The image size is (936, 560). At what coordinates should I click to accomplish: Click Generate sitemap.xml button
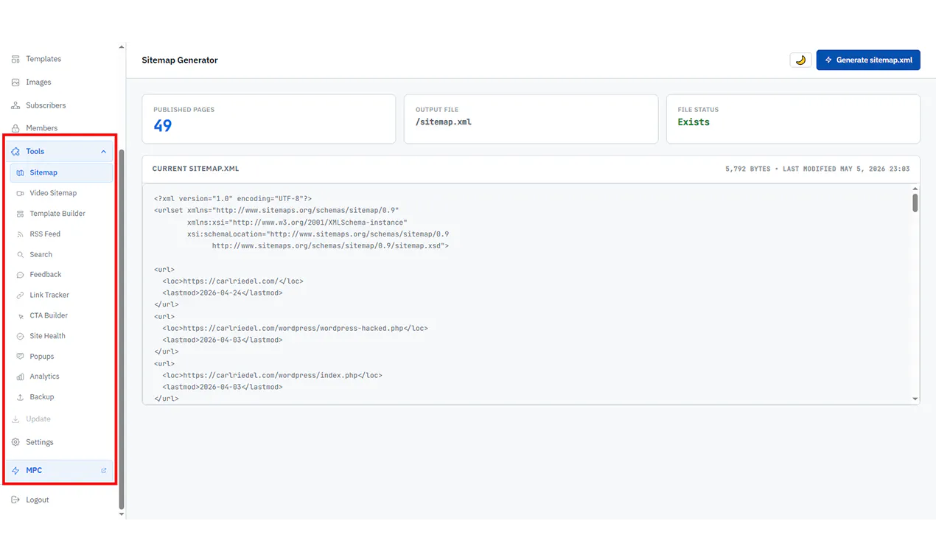[x=868, y=60]
